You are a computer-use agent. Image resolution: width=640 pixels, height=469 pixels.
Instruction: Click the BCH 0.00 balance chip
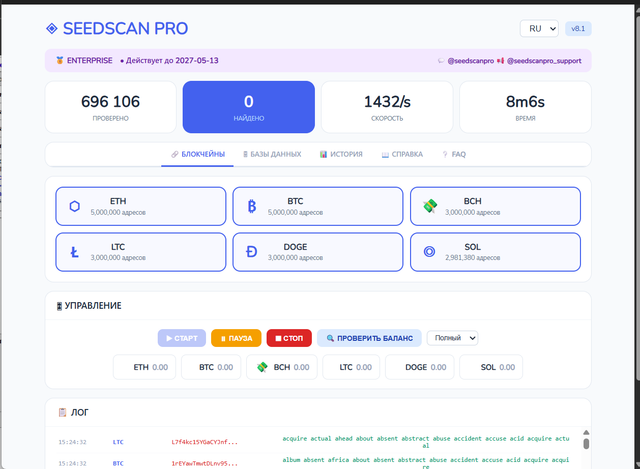point(282,367)
